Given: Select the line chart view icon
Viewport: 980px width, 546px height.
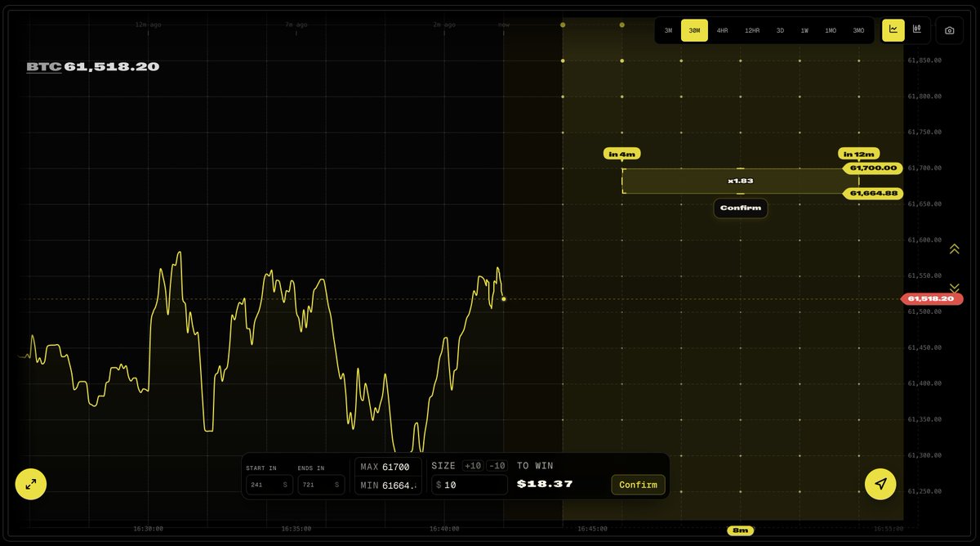Looking at the screenshot, I should click(893, 30).
